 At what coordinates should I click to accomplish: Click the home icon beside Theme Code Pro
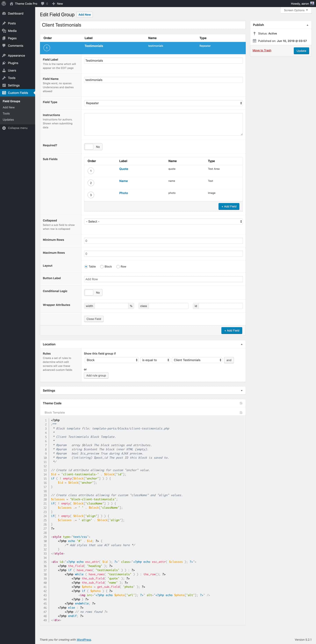click(x=11, y=4)
